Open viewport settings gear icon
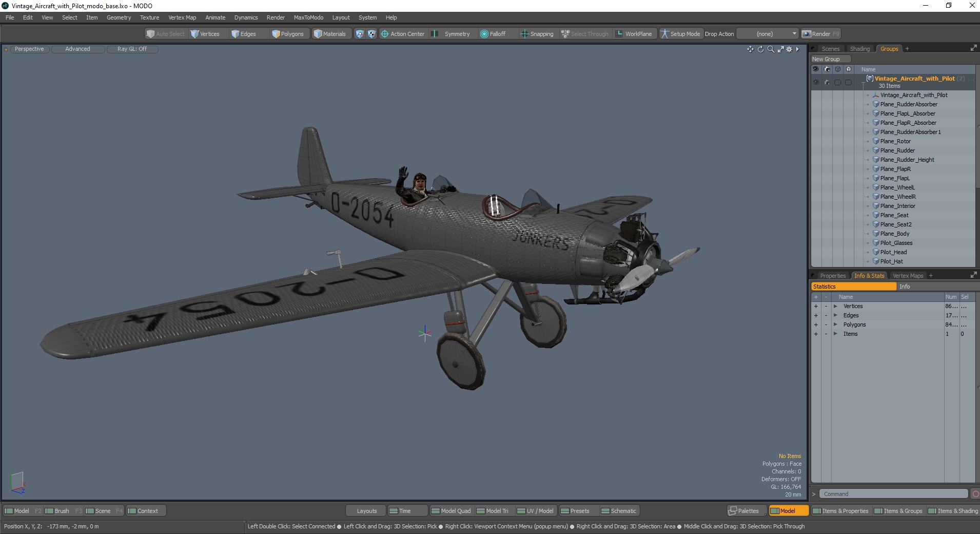Viewport: 980px width, 534px height. (x=789, y=49)
